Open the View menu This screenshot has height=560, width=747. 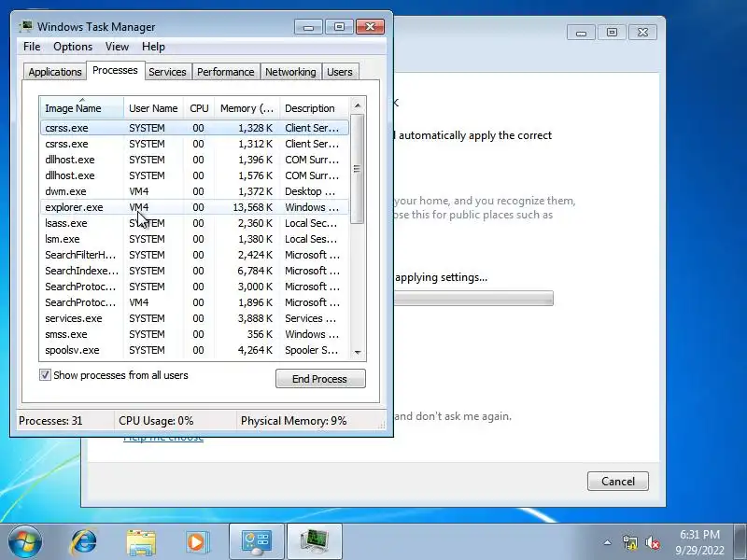(x=117, y=47)
